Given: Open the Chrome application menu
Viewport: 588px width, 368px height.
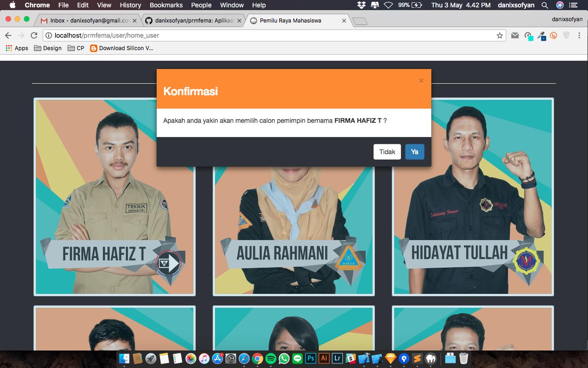Looking at the screenshot, I should pos(37,5).
